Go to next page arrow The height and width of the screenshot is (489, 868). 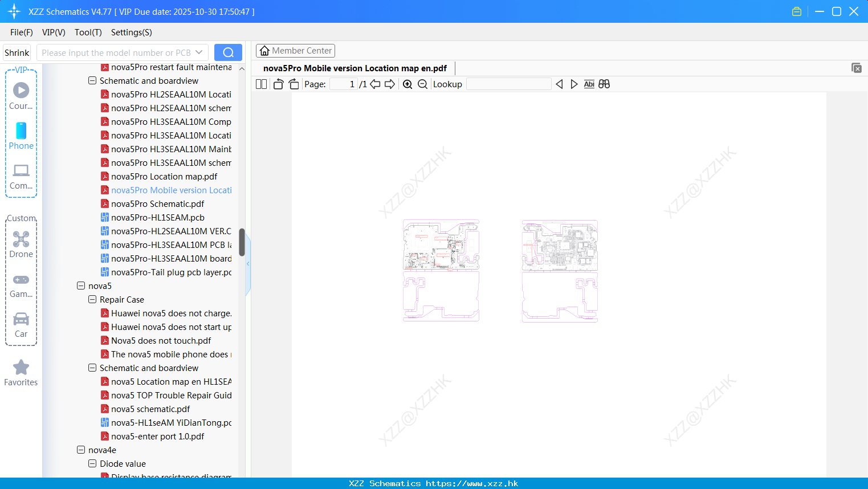390,84
